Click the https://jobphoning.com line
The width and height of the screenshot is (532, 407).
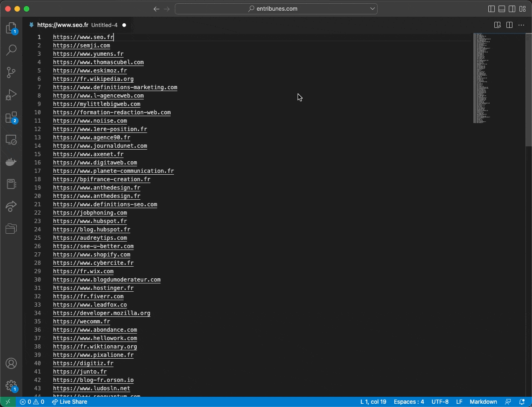click(90, 213)
